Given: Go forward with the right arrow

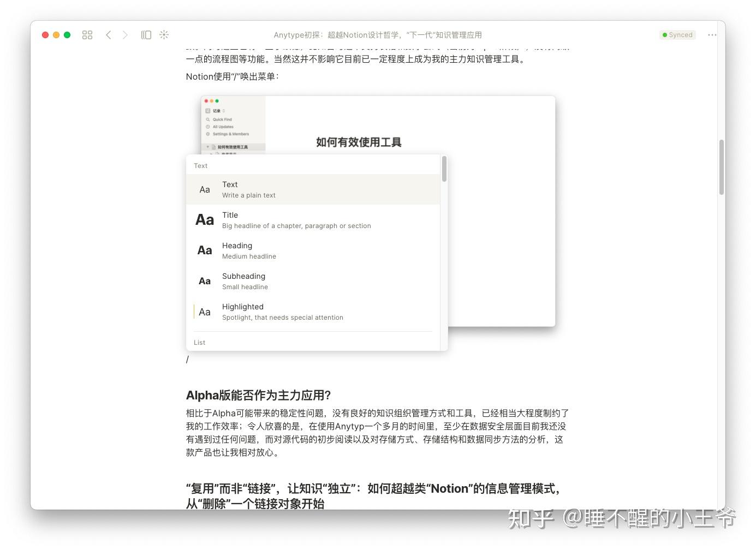Looking at the screenshot, I should (x=125, y=35).
